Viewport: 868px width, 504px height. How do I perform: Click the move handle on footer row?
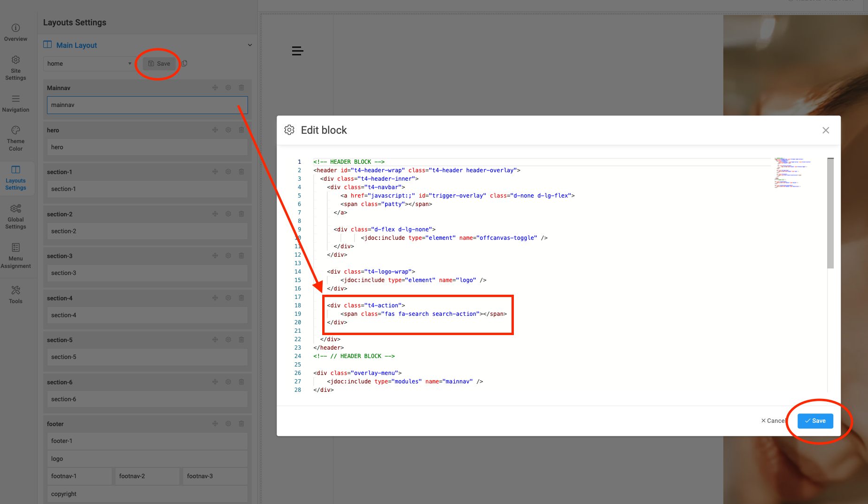tap(215, 424)
